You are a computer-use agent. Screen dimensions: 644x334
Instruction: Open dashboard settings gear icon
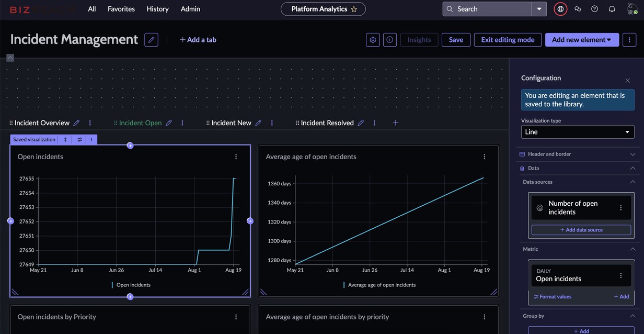(x=373, y=40)
